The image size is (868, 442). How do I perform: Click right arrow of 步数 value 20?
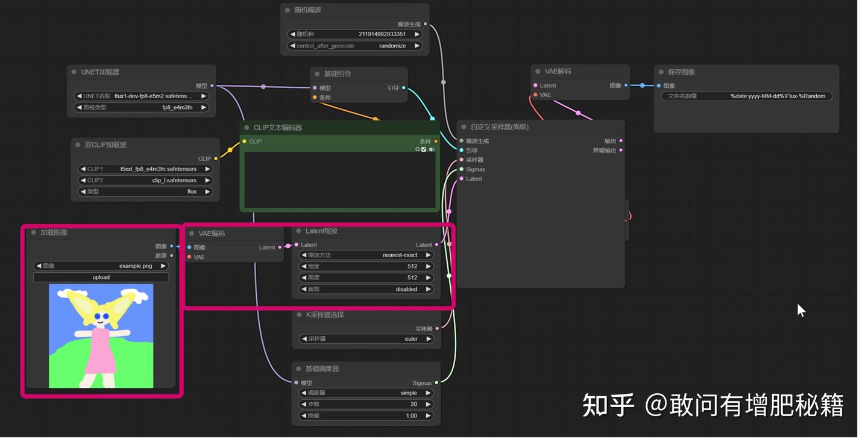(429, 404)
